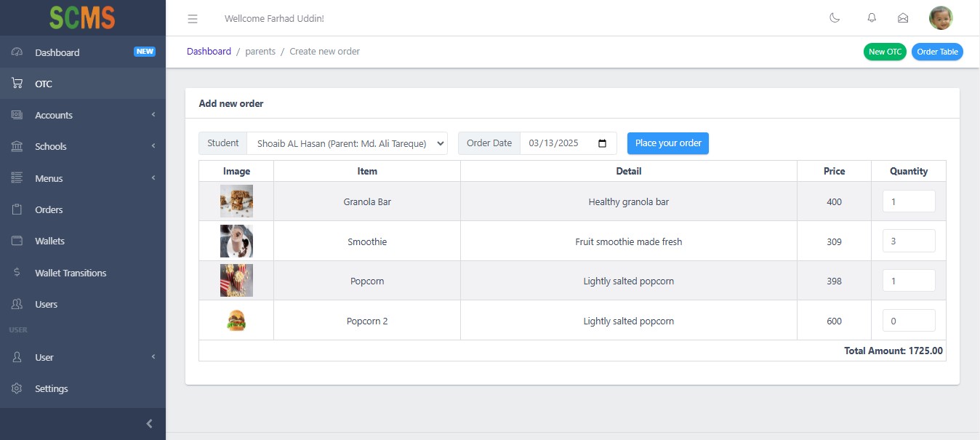The height and width of the screenshot is (440, 980).
Task: Open notifications bell icon
Action: click(x=871, y=18)
